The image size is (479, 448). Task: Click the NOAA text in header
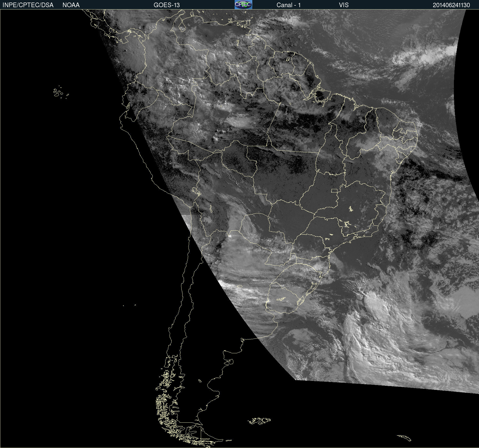coord(71,5)
